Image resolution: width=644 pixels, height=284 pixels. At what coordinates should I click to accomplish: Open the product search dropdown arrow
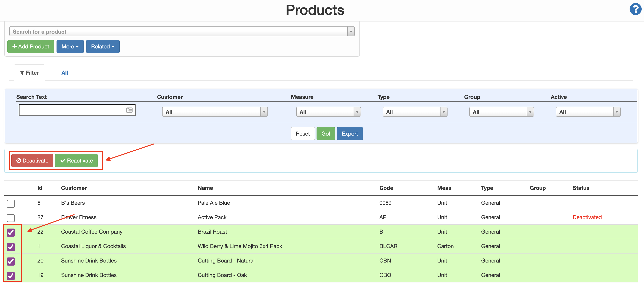pyautogui.click(x=351, y=32)
